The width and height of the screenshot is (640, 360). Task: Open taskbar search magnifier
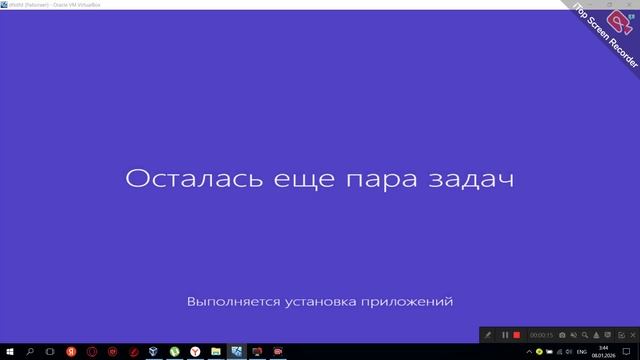click(30, 351)
